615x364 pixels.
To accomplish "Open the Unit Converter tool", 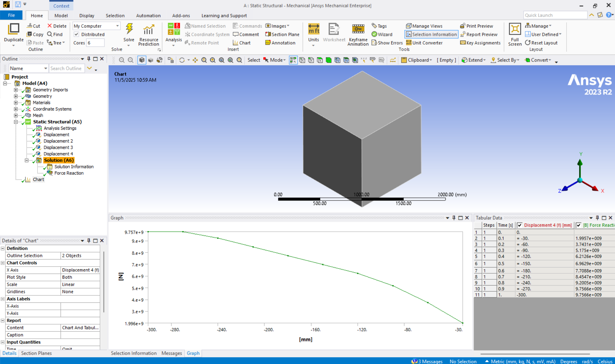I will [424, 43].
